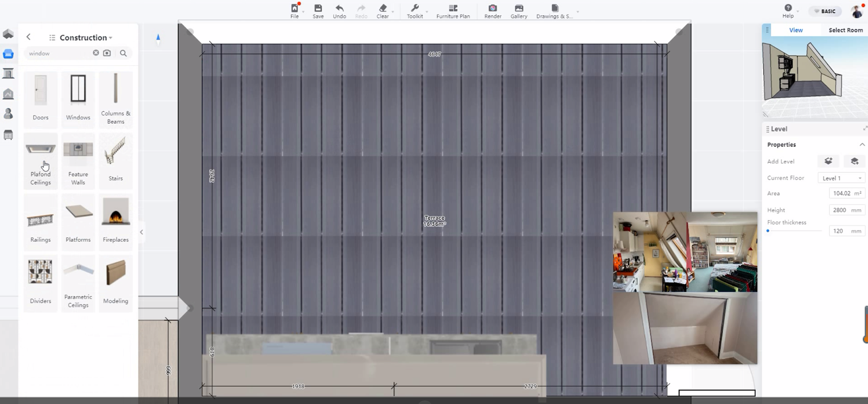The height and width of the screenshot is (404, 868).
Task: Open the Stairs category
Action: pos(116,159)
